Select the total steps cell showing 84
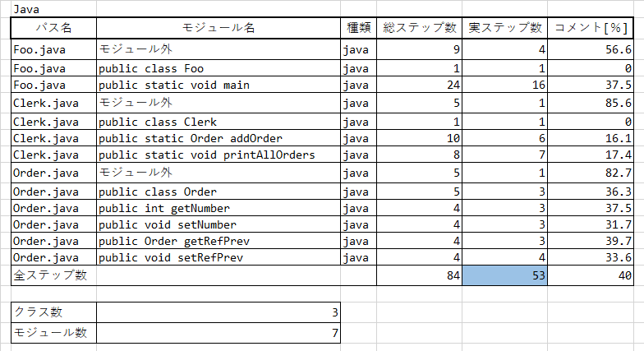This screenshot has width=644, height=351. click(x=419, y=275)
